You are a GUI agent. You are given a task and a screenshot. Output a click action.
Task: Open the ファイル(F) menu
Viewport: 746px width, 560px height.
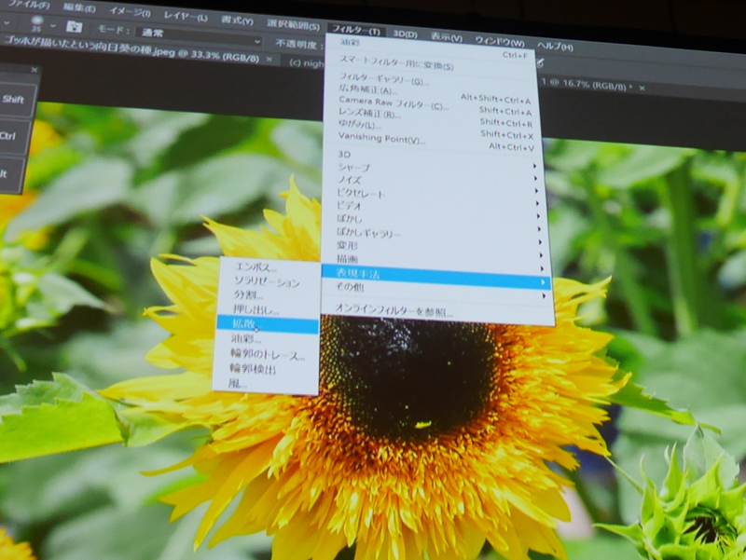point(29,5)
